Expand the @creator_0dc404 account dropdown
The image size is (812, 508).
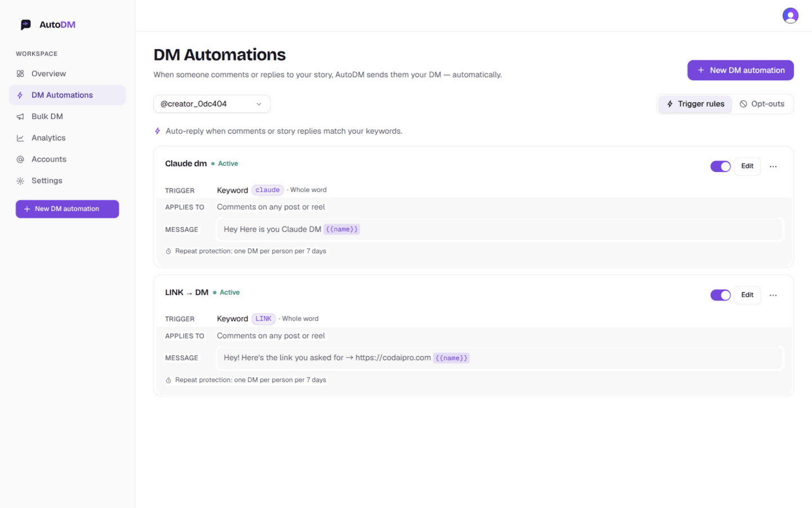[212, 104]
